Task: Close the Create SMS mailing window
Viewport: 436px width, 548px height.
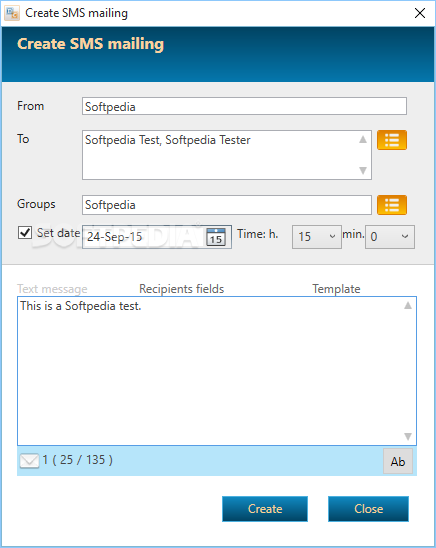Action: (420, 13)
